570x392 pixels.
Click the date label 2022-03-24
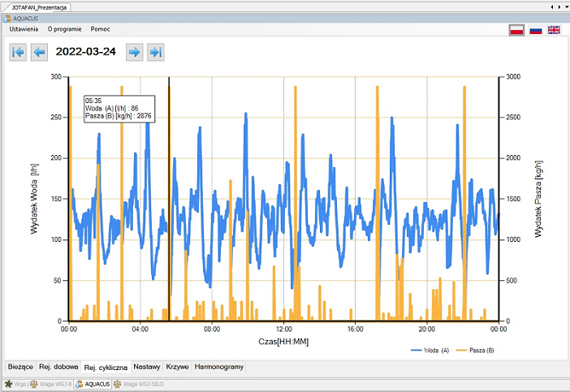[86, 52]
